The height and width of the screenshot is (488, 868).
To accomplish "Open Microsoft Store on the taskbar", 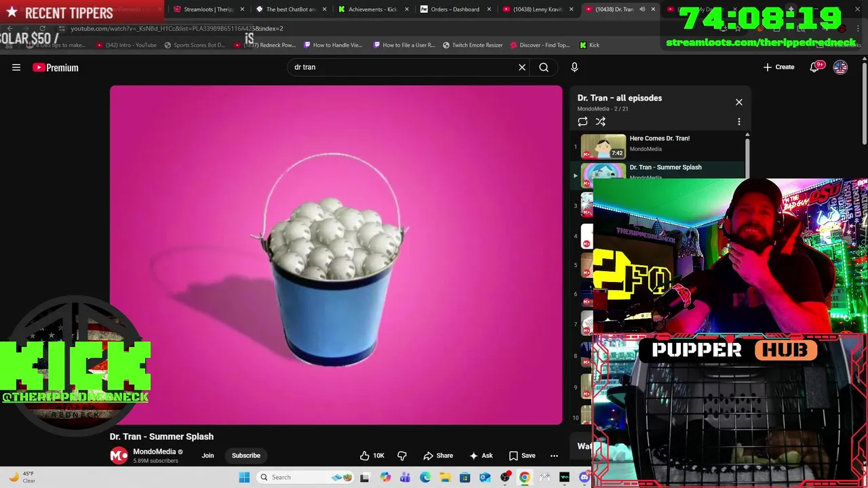I will tap(465, 477).
